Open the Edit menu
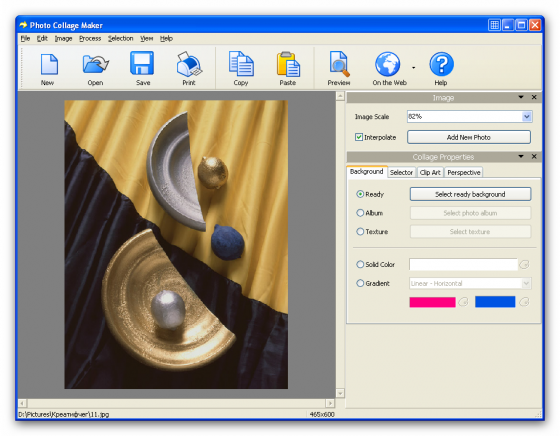 tap(42, 38)
